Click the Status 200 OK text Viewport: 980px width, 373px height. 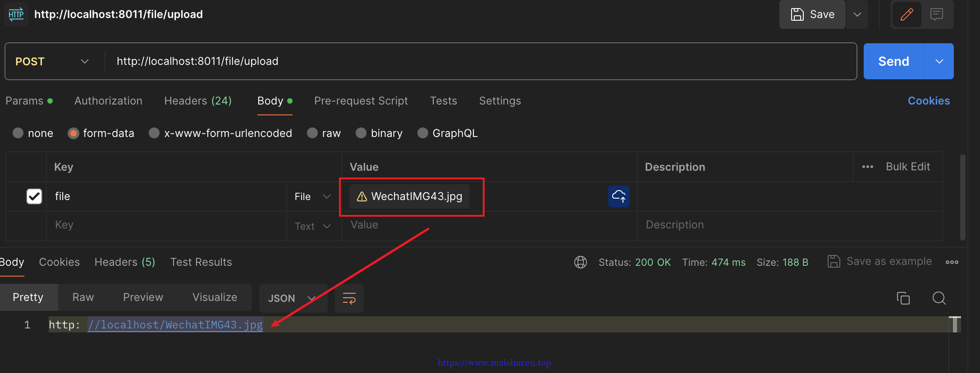coord(635,262)
